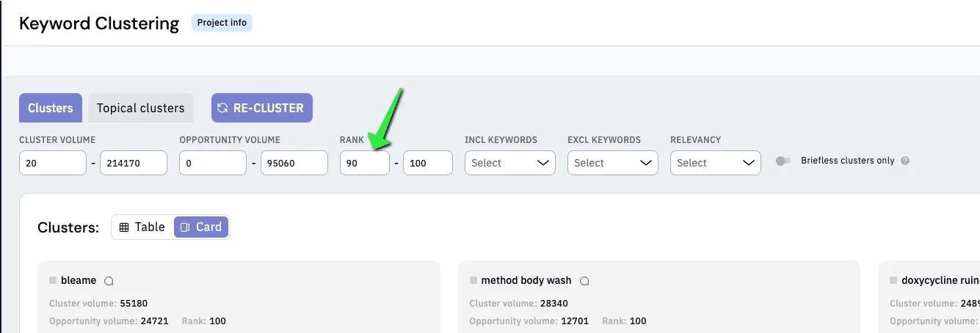Image resolution: width=980 pixels, height=333 pixels.
Task: Check the box beside bleame cluster
Action: (x=53, y=280)
